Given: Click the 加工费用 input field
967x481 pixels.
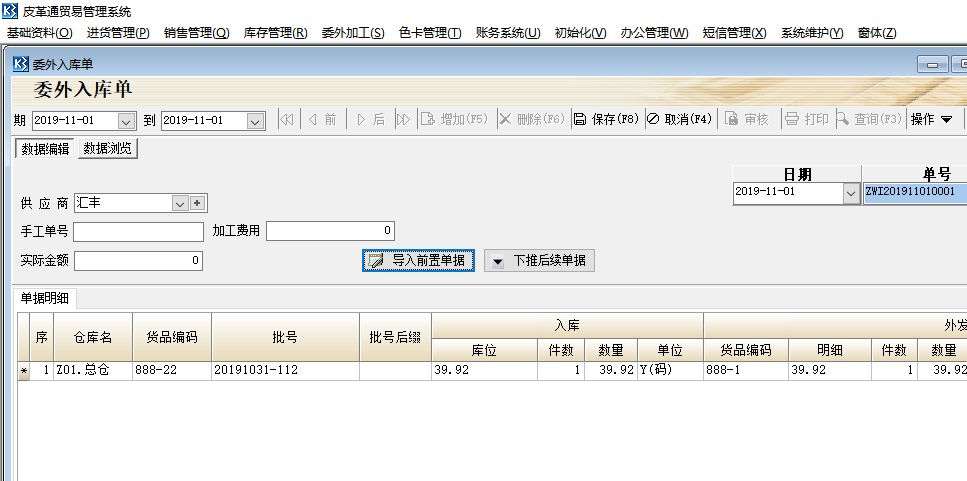Looking at the screenshot, I should point(331,231).
